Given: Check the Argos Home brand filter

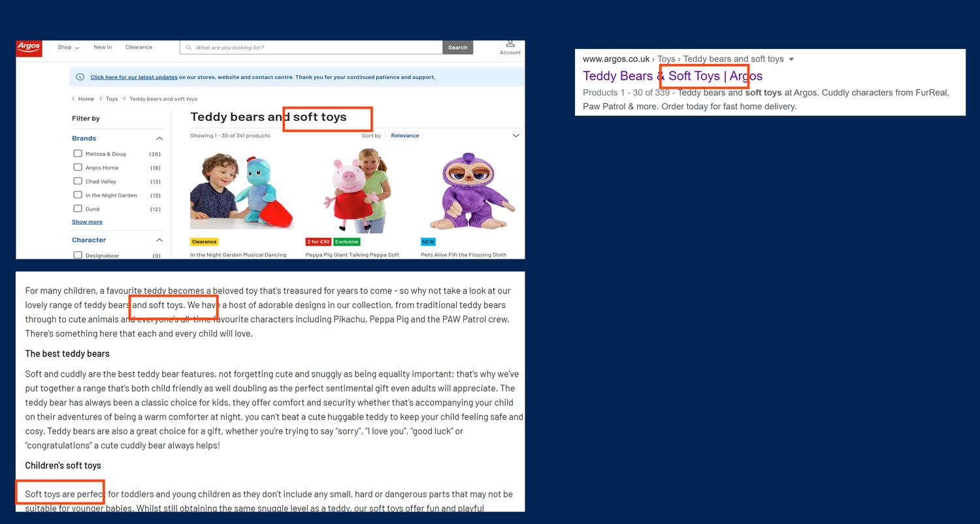Looking at the screenshot, I should coord(78,167).
